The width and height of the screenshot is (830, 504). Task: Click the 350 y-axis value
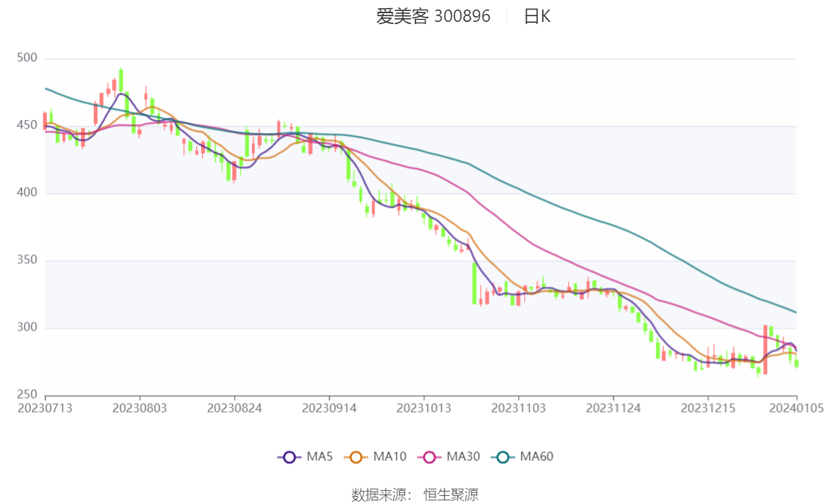[28, 260]
